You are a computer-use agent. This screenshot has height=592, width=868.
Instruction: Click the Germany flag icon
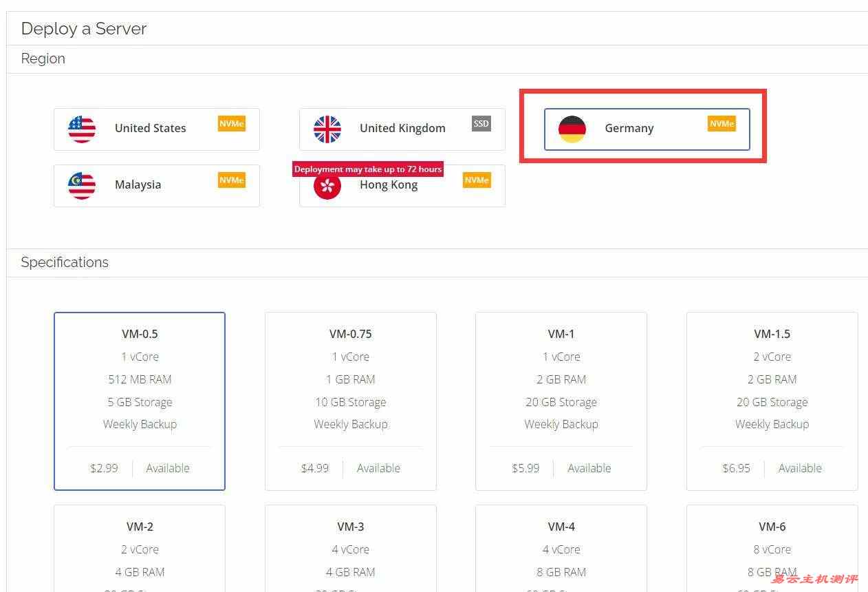[x=572, y=129]
